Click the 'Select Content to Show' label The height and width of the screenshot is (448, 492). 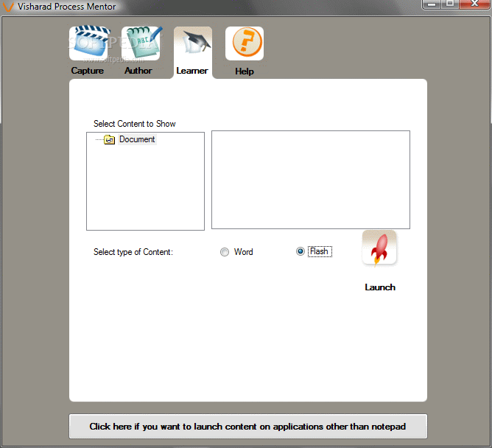pyautogui.click(x=134, y=124)
